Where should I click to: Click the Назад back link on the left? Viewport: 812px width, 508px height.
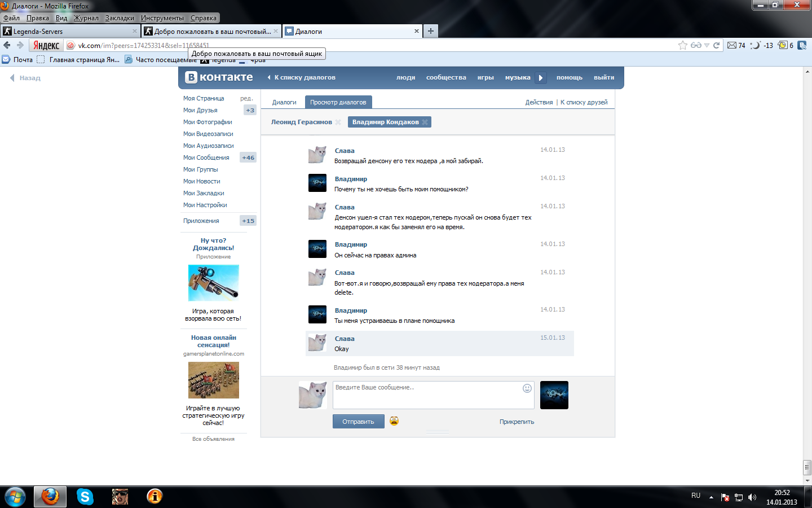click(x=25, y=78)
